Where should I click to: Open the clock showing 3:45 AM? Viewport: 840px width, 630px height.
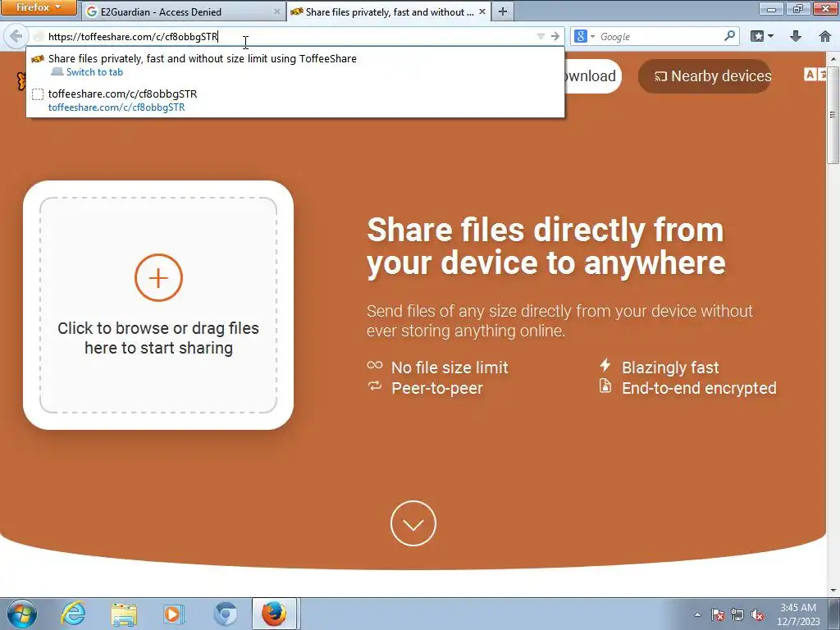798,614
